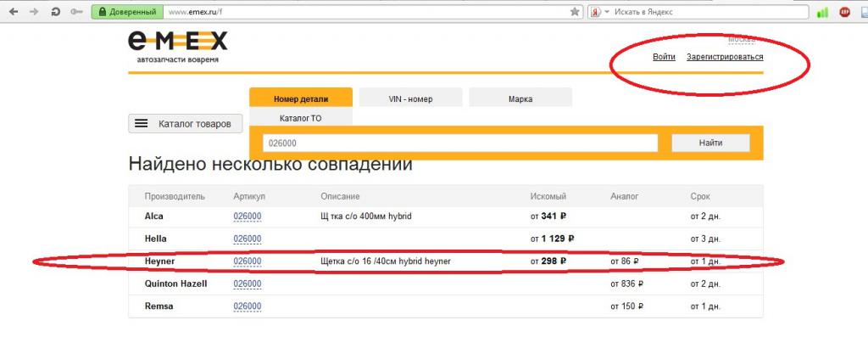This screenshot has width=868, height=337.
Task: Click the Найдено несколько совпадений heading
Action: [x=270, y=164]
